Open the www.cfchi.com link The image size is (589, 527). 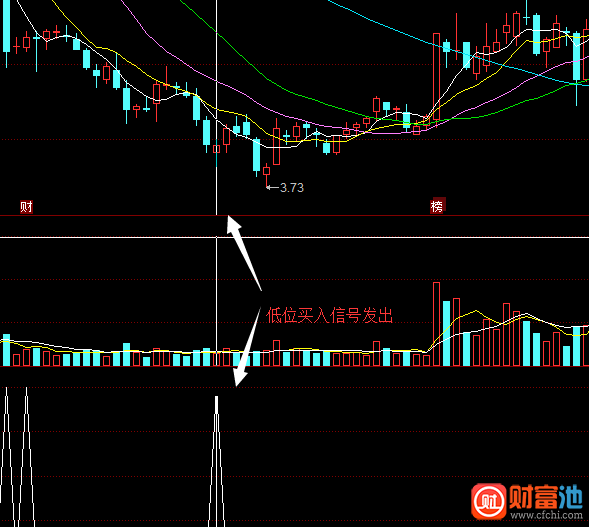[546, 515]
